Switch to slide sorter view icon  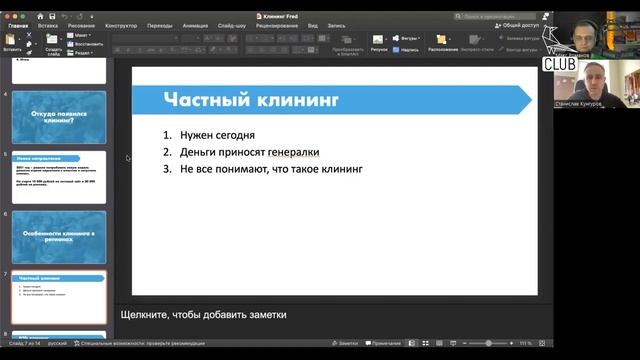425,343
